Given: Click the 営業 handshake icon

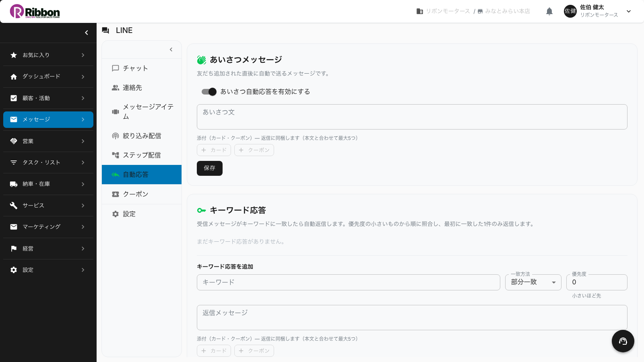Looking at the screenshot, I should coord(14,141).
